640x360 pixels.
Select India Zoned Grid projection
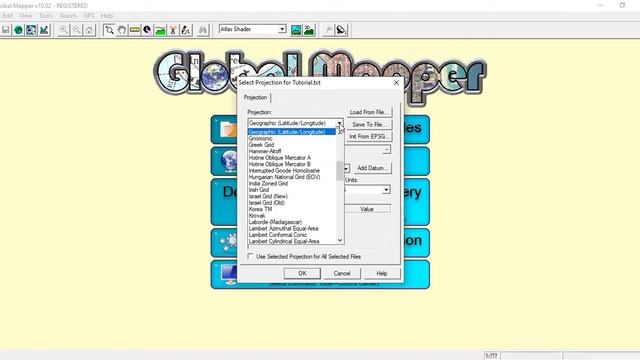click(x=292, y=184)
